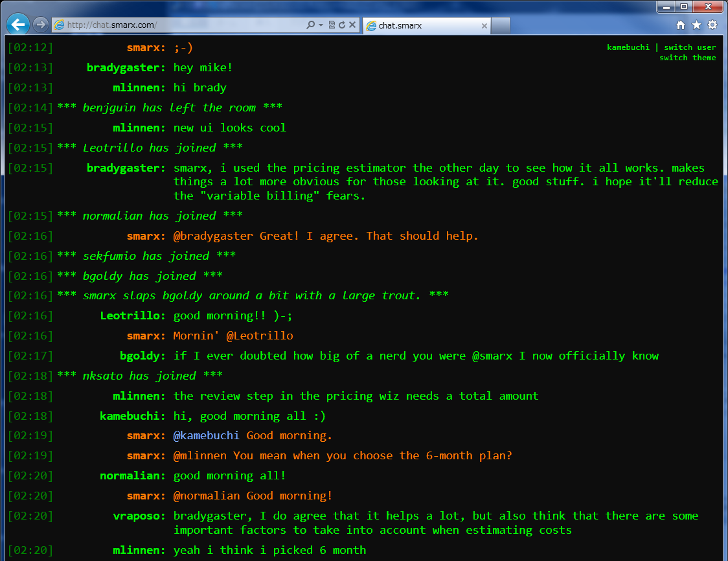Click the compatibility view icon

tap(332, 25)
